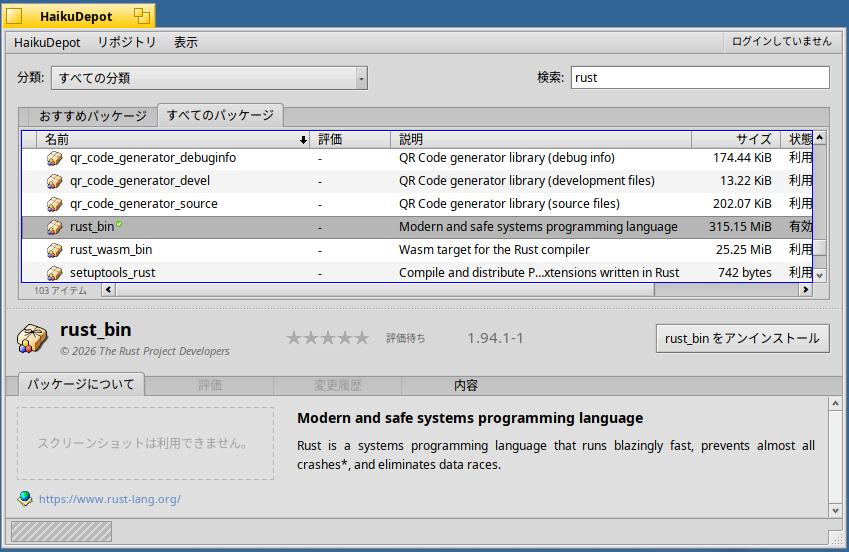Sort by 名前 column header

[x=173, y=140]
